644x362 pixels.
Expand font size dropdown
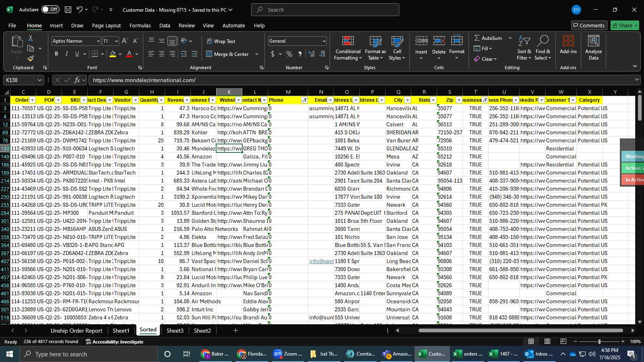click(x=116, y=41)
